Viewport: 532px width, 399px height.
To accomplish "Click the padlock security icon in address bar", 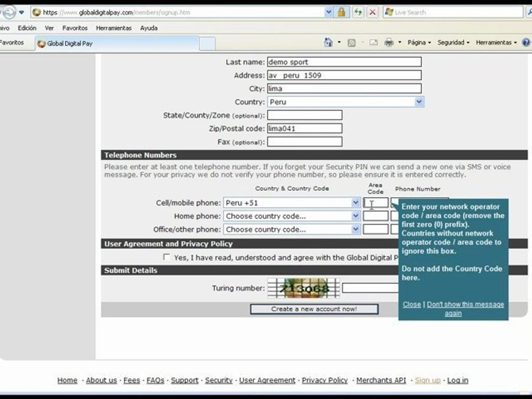I will coord(341,13).
